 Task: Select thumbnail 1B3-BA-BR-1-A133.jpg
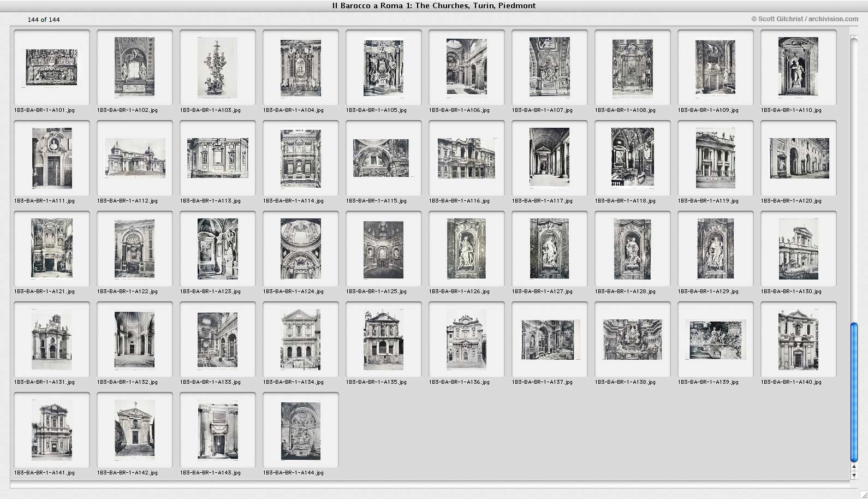pyautogui.click(x=218, y=339)
